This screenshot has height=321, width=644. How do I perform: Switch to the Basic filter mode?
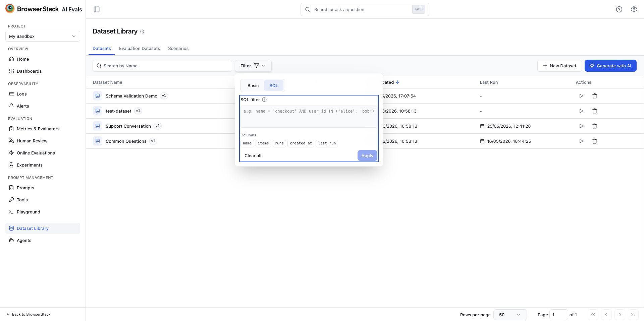(x=253, y=85)
